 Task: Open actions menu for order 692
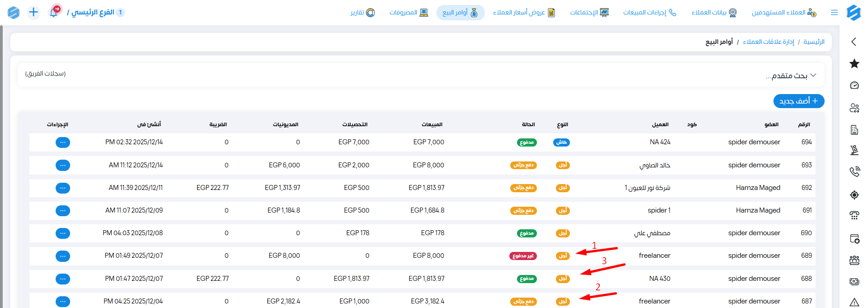point(63,188)
